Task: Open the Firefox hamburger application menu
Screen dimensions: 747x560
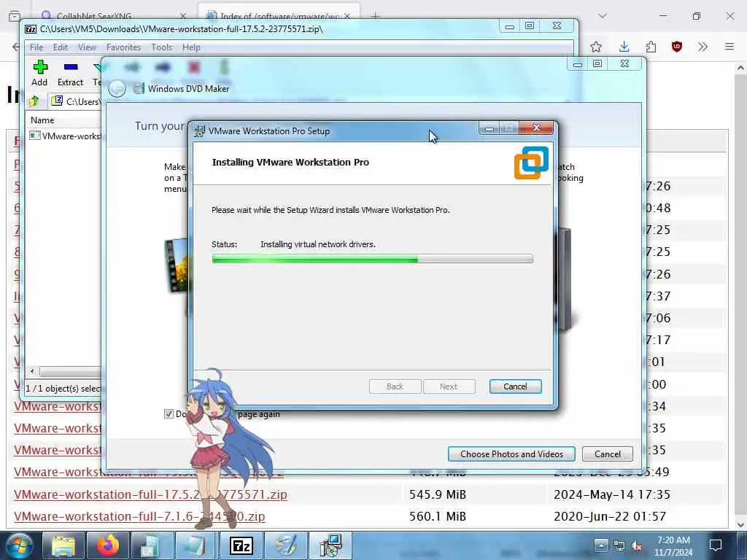Action: pos(729,47)
